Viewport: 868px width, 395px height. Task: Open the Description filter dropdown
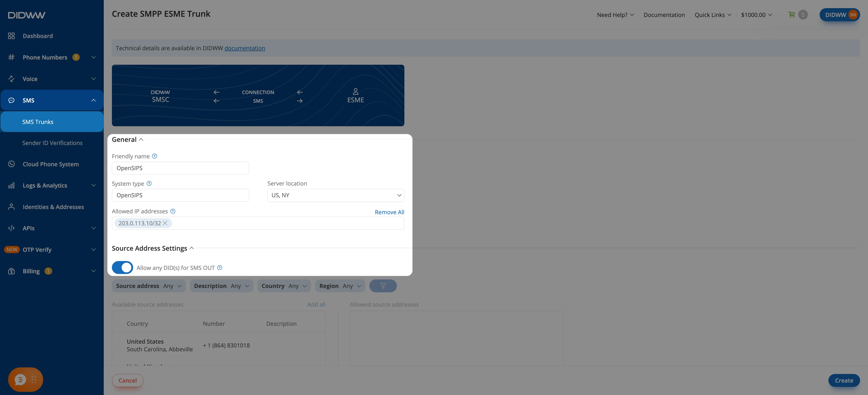(221, 286)
